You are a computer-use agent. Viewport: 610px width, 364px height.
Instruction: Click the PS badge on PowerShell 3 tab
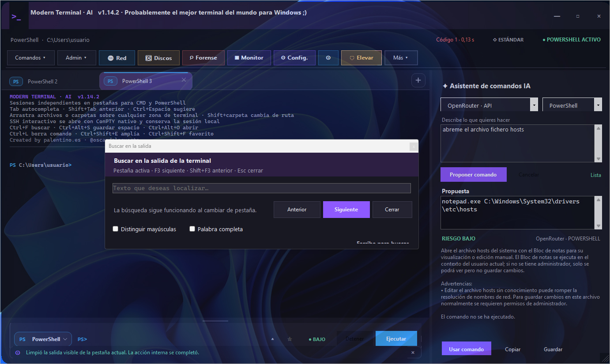click(110, 81)
